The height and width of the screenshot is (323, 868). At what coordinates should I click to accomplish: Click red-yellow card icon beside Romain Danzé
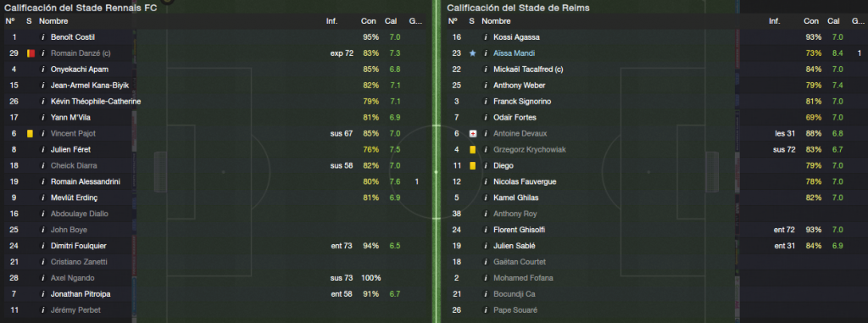30,53
